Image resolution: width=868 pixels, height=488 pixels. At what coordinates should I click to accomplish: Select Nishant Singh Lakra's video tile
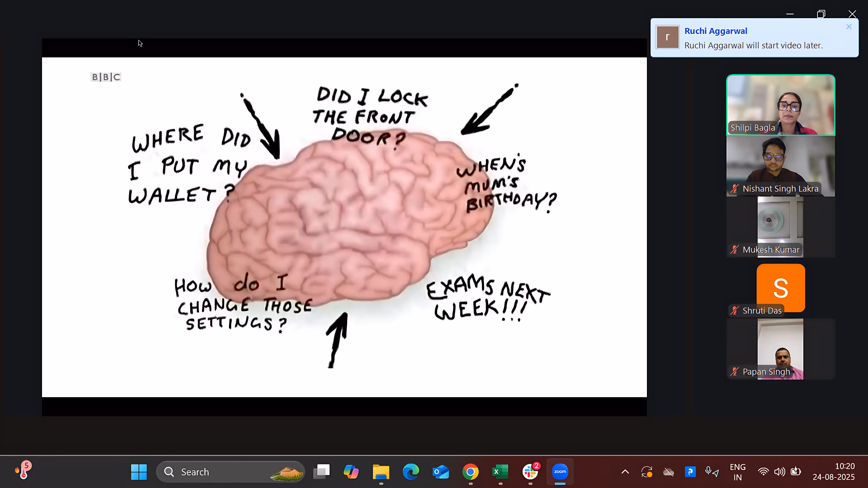pyautogui.click(x=780, y=166)
